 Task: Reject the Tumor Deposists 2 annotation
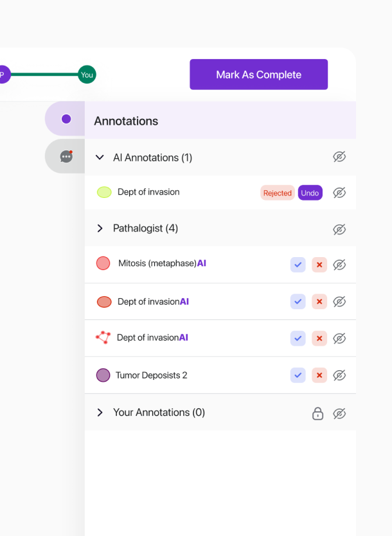319,375
